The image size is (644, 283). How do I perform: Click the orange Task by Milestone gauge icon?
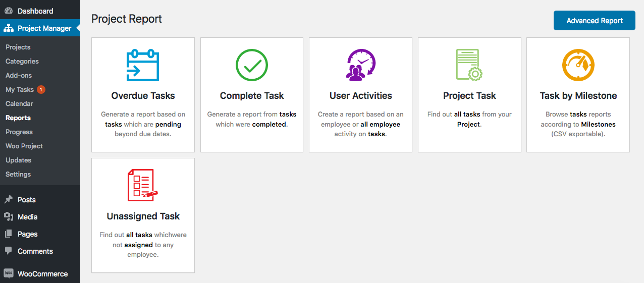578,65
